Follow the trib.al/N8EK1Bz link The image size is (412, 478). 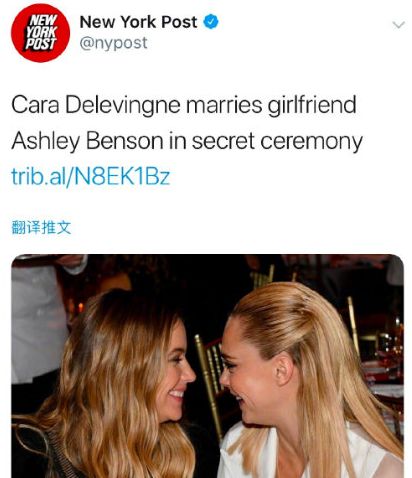[91, 176]
